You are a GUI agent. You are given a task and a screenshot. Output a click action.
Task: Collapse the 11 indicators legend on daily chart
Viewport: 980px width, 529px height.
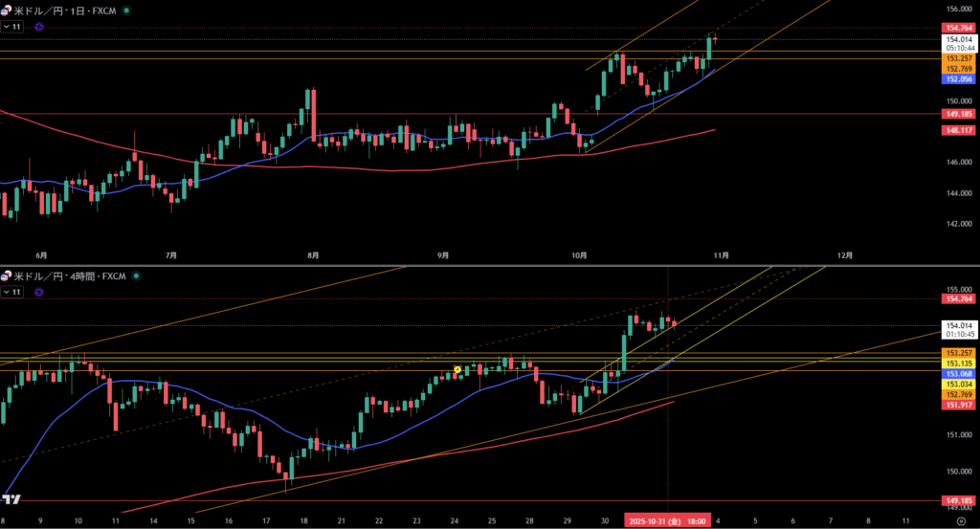[13, 28]
